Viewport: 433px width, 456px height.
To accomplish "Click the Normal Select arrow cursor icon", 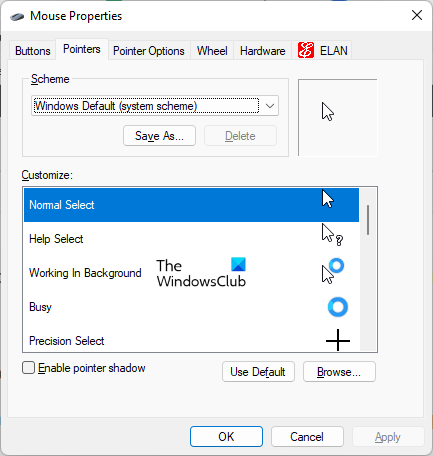I will [328, 199].
